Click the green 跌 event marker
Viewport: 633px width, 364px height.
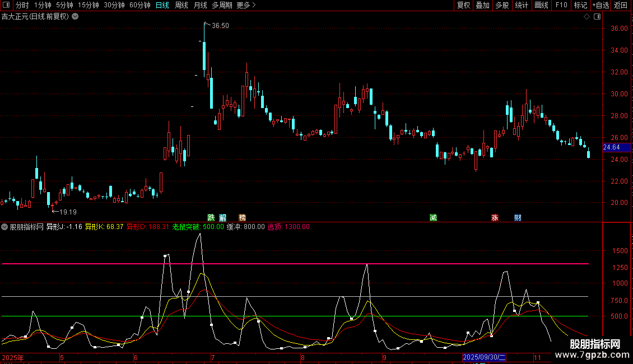click(211, 217)
